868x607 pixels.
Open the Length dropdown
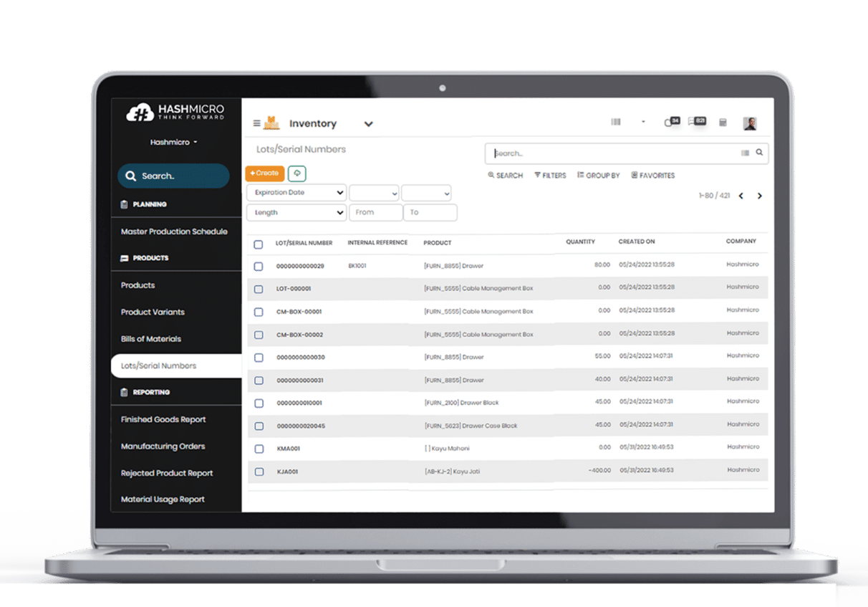tap(296, 213)
